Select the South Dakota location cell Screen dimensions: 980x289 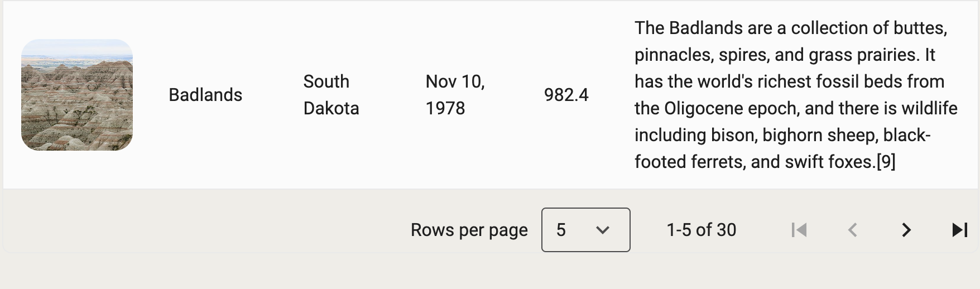331,95
